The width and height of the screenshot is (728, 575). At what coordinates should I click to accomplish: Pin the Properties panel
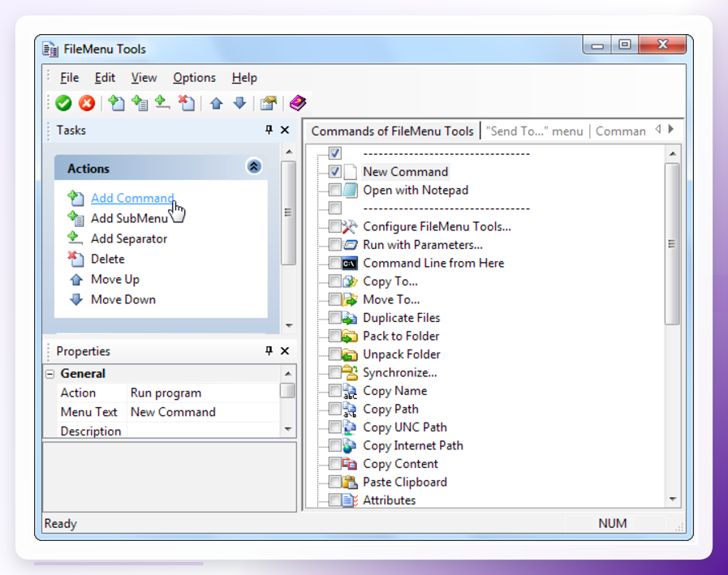coord(269,351)
